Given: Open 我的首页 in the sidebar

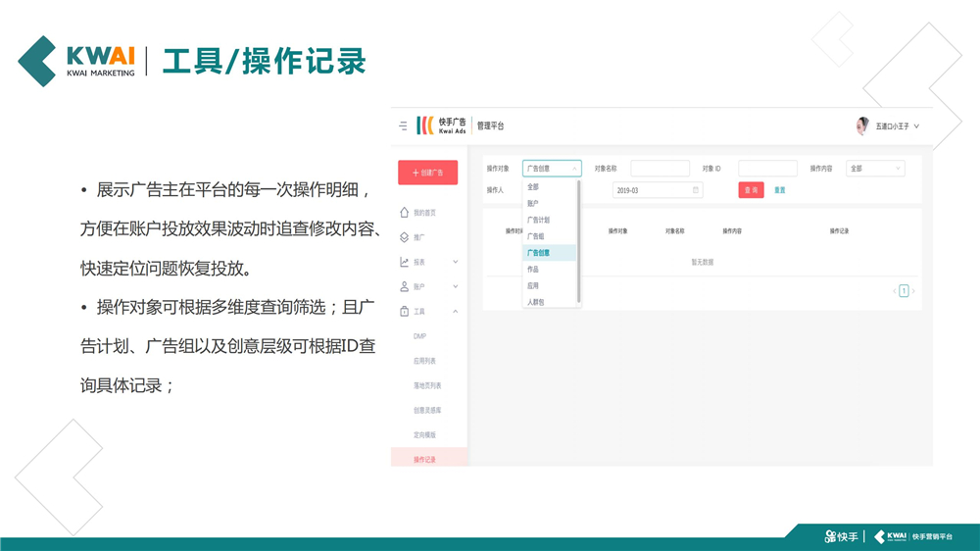Looking at the screenshot, I should pyautogui.click(x=425, y=213).
